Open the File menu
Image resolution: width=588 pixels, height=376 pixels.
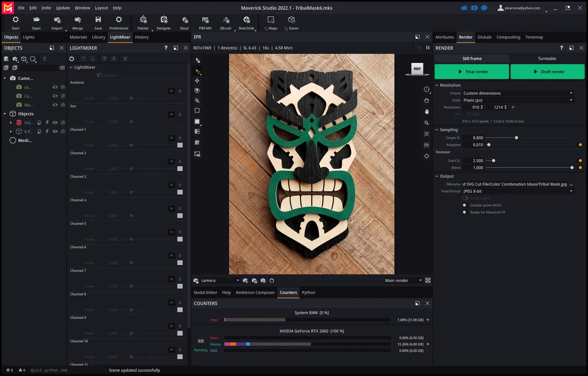click(21, 8)
